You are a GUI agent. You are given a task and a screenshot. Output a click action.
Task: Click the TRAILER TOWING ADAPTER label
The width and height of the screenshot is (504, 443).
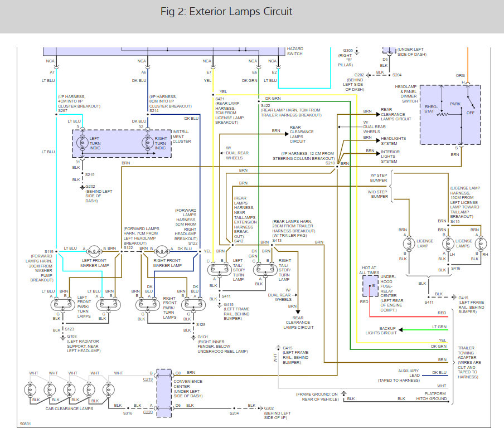click(467, 353)
